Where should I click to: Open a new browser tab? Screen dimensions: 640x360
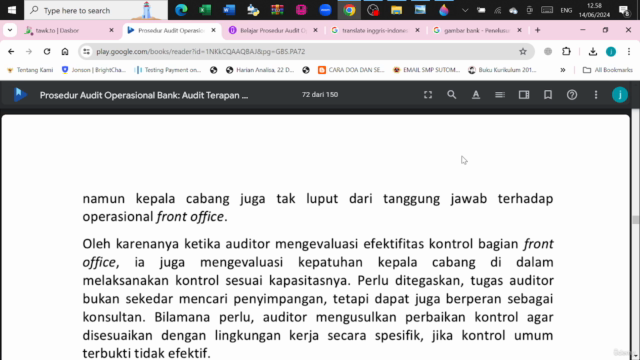(538, 30)
